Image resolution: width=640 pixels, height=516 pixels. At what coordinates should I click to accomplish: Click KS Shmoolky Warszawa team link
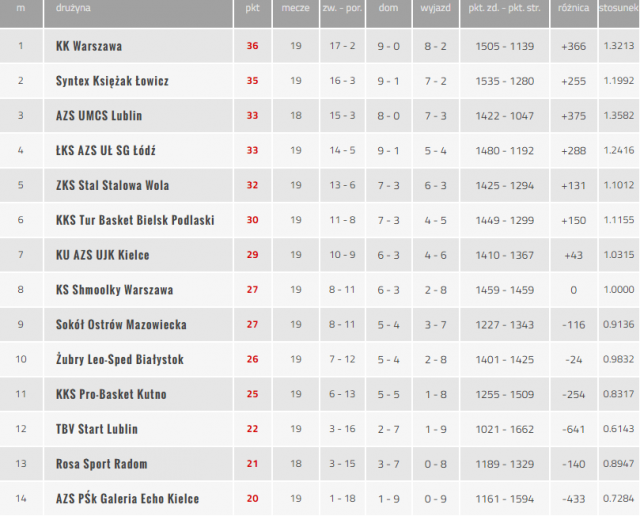(x=114, y=290)
